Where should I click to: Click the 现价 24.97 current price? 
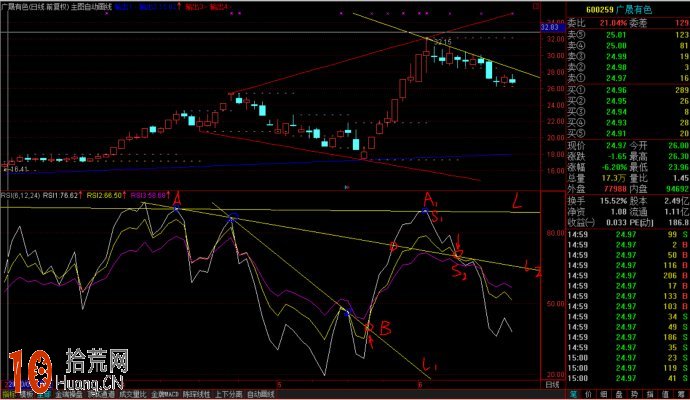(616, 145)
